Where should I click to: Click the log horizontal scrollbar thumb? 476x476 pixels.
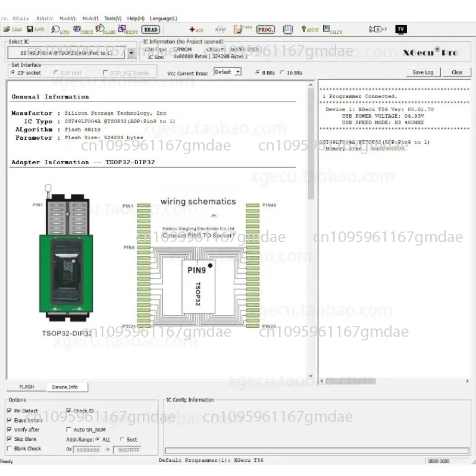tap(350, 381)
